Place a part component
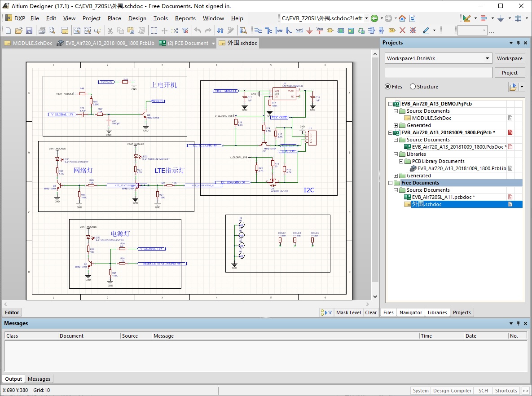The image size is (532, 396). point(330,31)
